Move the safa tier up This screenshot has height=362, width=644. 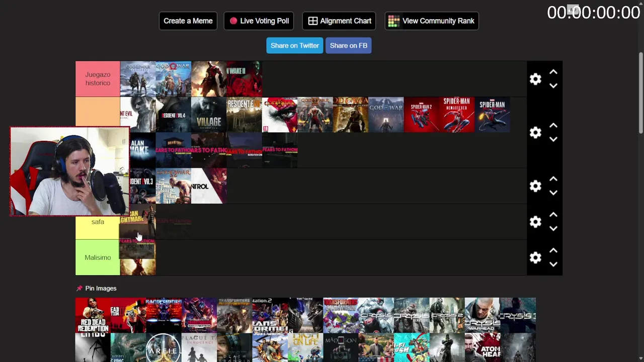(x=553, y=215)
